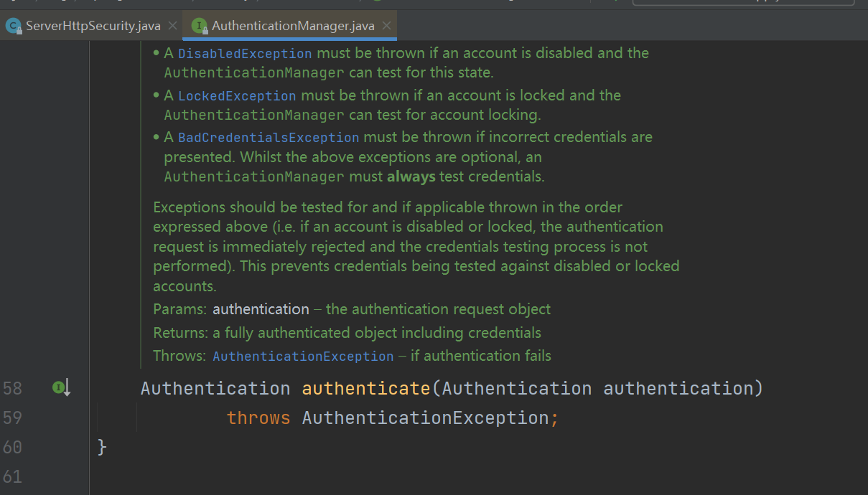Click the throws keyword on line 59
The image size is (868, 495).
258,418
